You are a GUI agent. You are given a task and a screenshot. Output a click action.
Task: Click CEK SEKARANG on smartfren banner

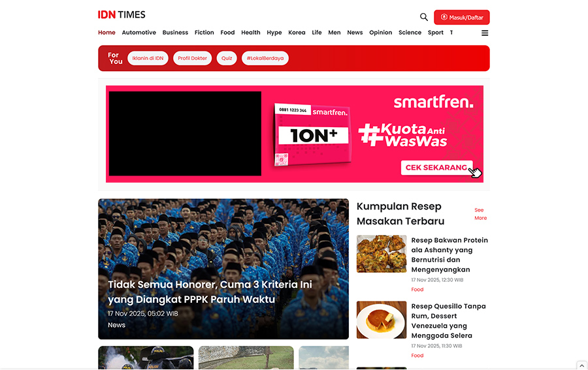436,168
